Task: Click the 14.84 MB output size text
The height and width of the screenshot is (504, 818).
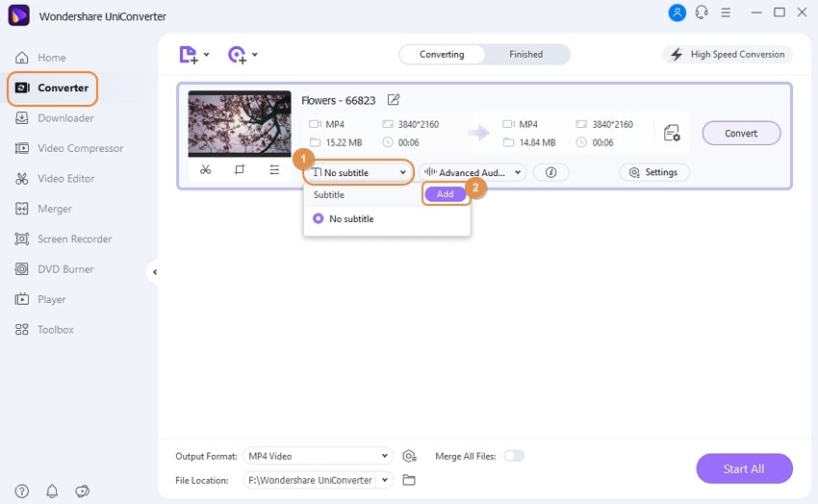Action: [537, 142]
